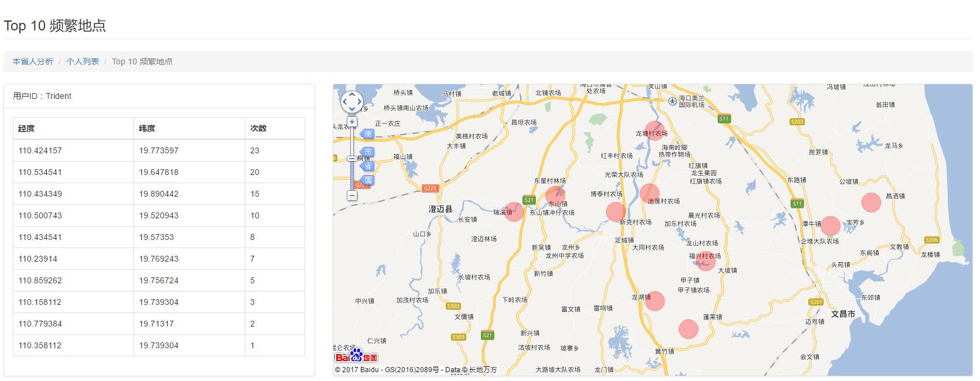Click the 经度 column header
Screen dimensions: 980x381
[26, 128]
